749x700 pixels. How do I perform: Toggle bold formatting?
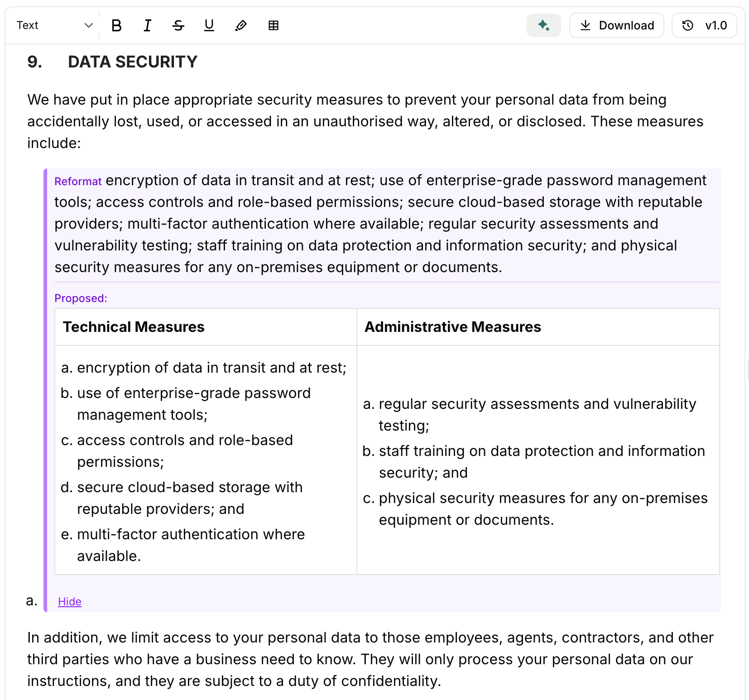[116, 26]
